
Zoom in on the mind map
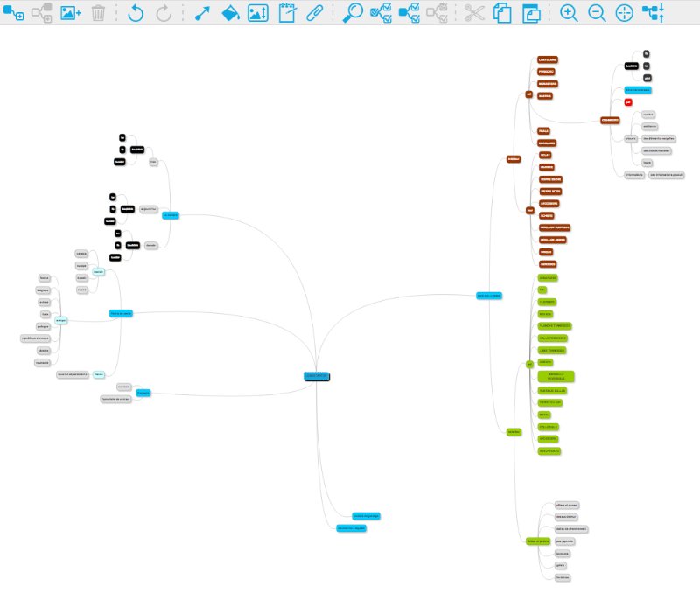click(569, 13)
